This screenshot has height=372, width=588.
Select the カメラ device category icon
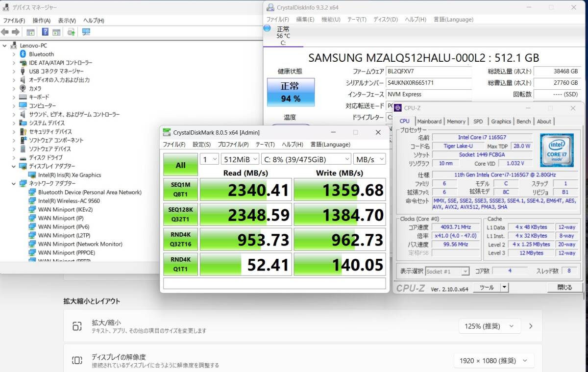(23, 88)
